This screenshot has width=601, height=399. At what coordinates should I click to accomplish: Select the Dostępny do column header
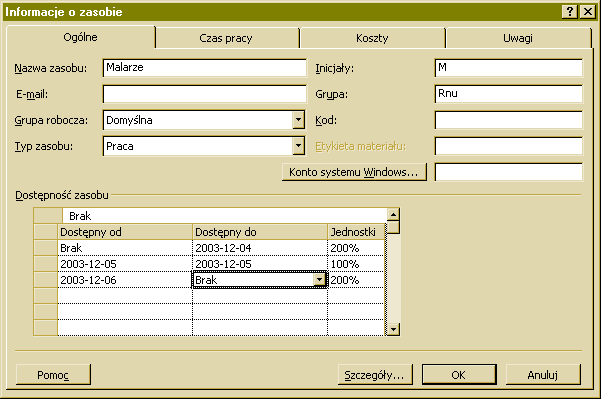pyautogui.click(x=260, y=232)
